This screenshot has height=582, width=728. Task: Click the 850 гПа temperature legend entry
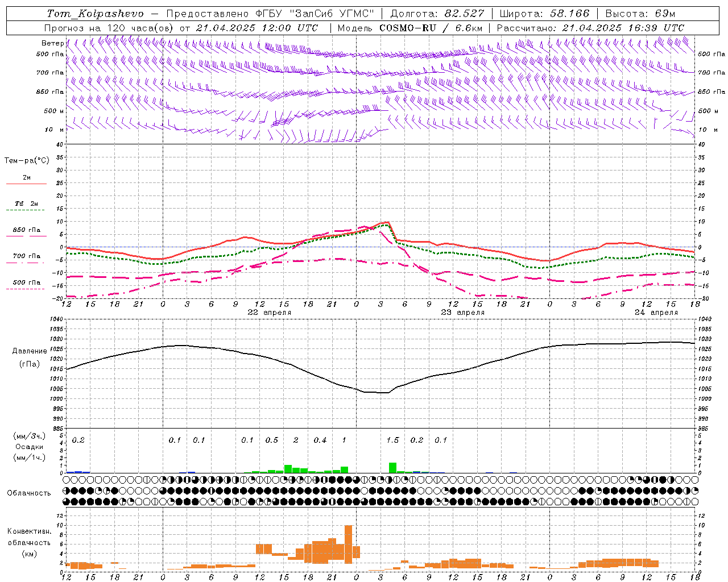point(26,230)
